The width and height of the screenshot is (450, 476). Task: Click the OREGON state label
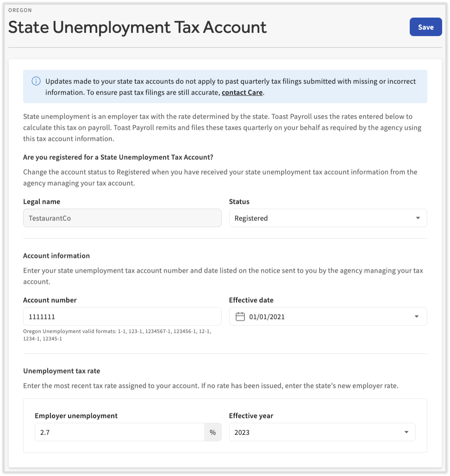pos(20,10)
